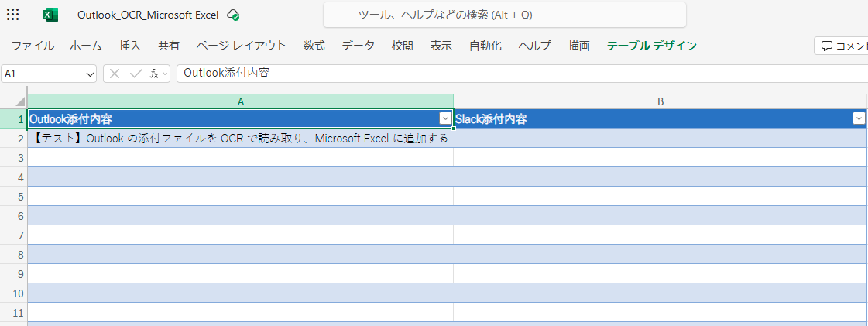Screen dimensions: 868x326
Task: Select row 7 header
Action: [x=13, y=235]
